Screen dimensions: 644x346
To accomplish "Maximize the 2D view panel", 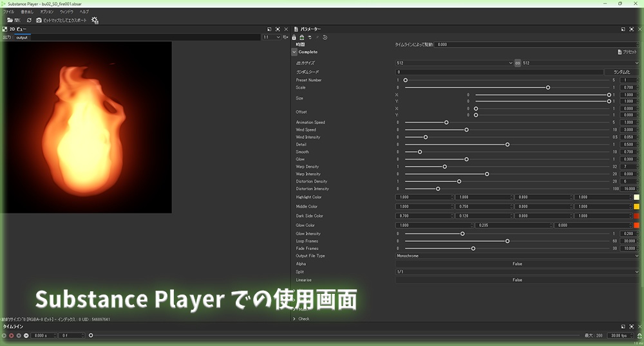I will click(278, 29).
